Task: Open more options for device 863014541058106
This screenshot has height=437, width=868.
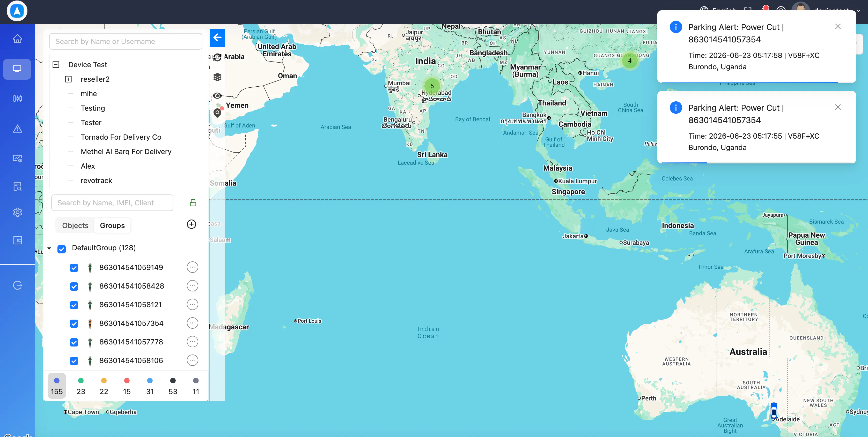Action: pyautogui.click(x=192, y=360)
